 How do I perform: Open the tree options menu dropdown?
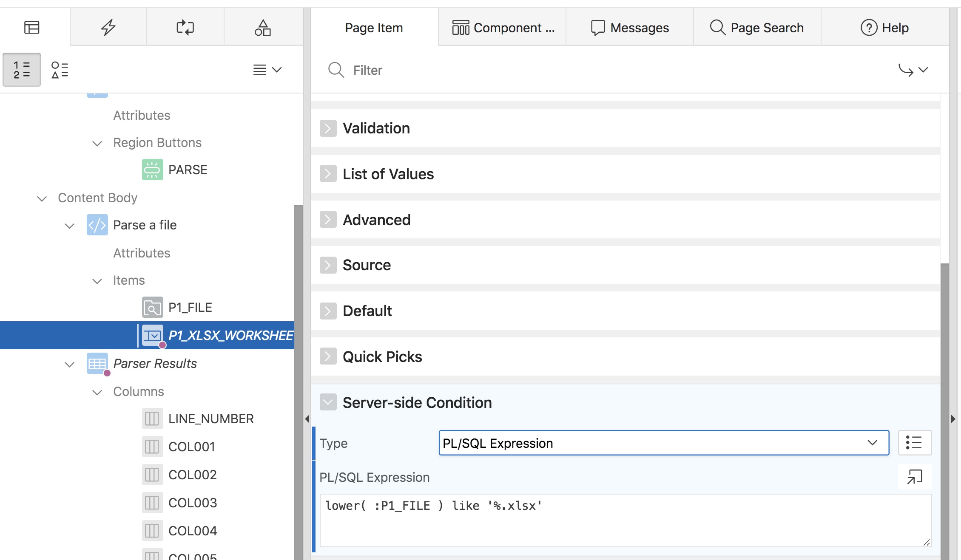(x=267, y=70)
